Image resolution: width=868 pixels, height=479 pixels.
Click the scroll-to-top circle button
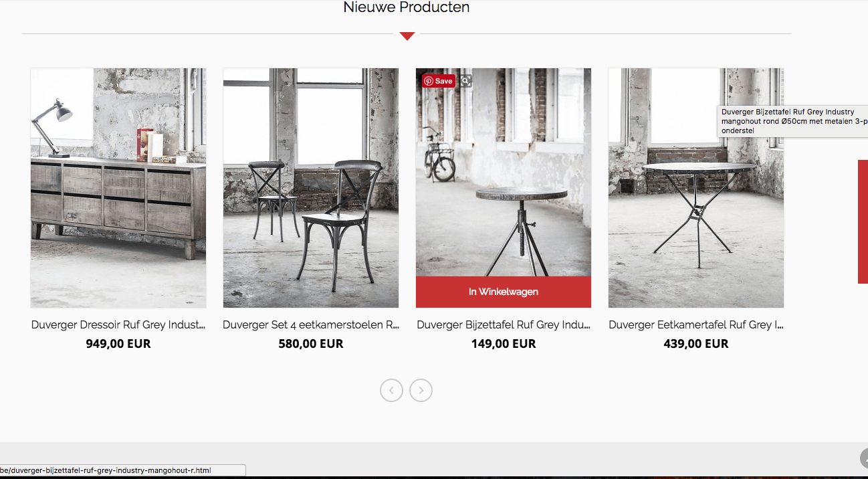pyautogui.click(x=863, y=458)
